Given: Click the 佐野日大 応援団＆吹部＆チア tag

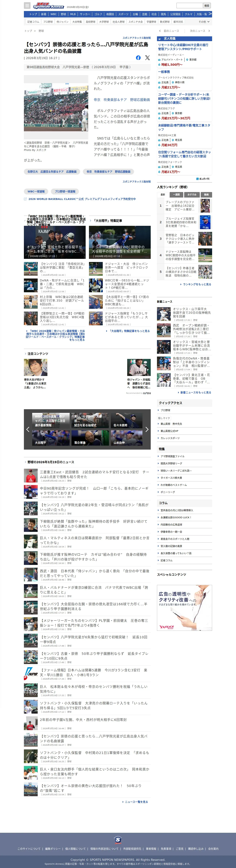Looking at the screenshot, I should pyautogui.click(x=52, y=171).
